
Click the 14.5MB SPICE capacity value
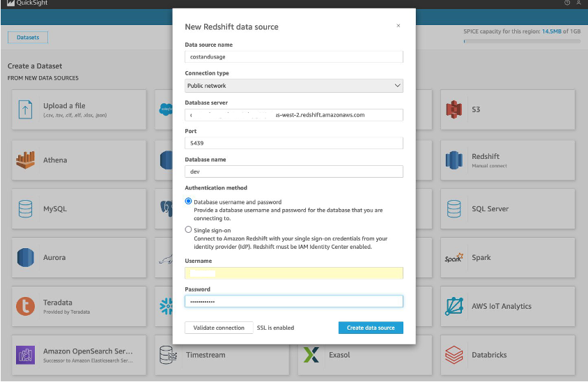[552, 31]
